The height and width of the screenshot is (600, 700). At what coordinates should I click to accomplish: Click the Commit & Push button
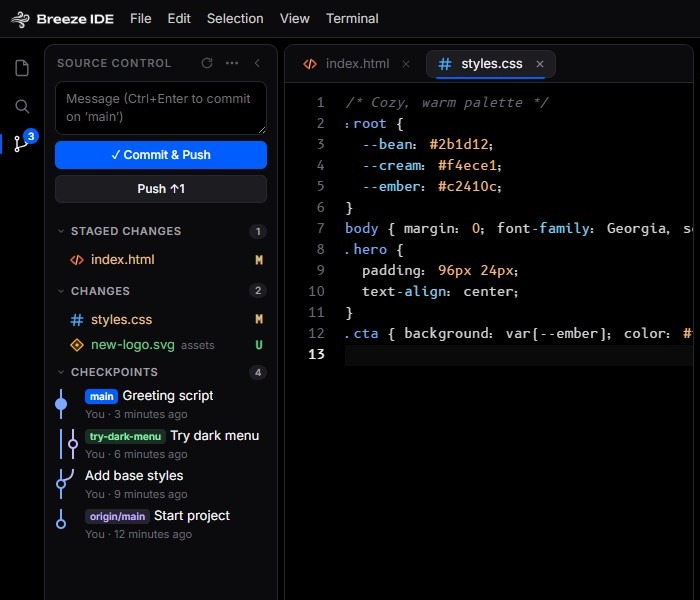pyautogui.click(x=161, y=155)
